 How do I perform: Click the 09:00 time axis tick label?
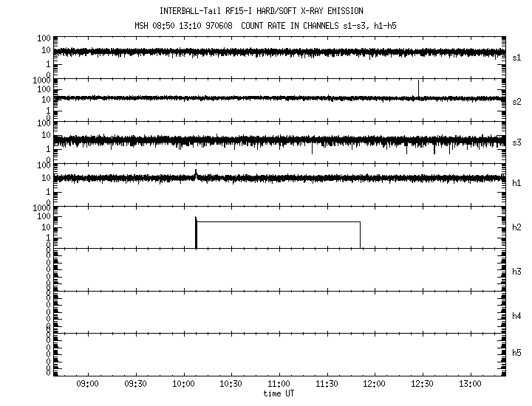coord(88,384)
